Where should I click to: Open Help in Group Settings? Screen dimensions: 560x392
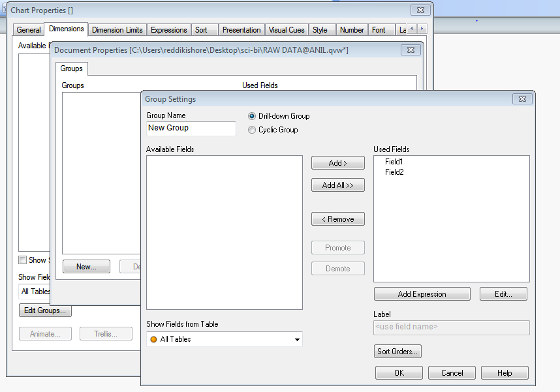[x=505, y=372]
